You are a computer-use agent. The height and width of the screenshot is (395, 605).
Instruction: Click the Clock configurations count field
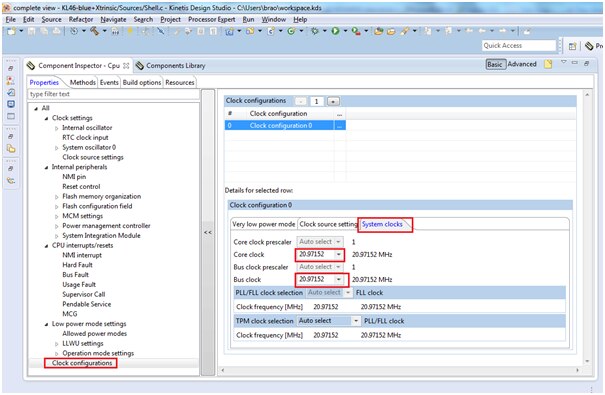317,101
